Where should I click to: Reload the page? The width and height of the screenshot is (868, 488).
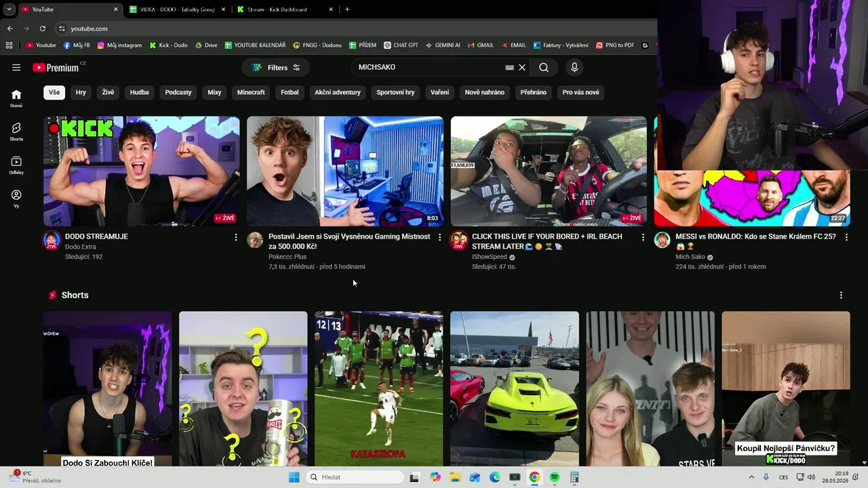[x=43, y=28]
